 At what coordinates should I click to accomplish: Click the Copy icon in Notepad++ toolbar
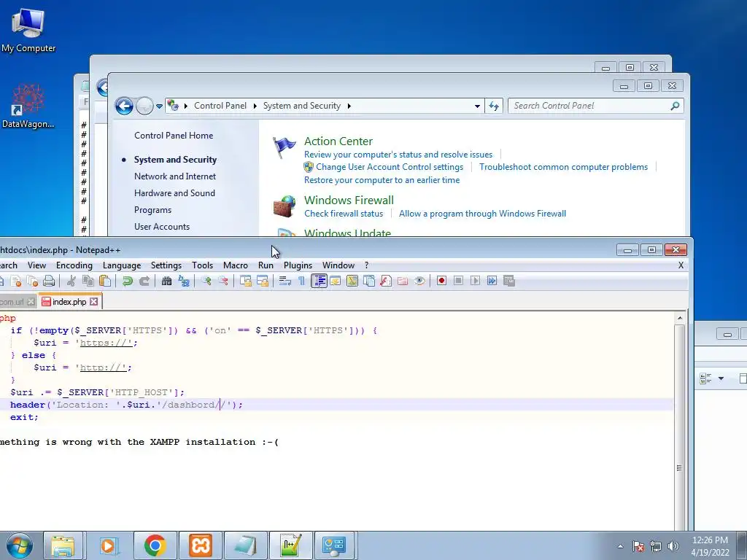click(88, 281)
